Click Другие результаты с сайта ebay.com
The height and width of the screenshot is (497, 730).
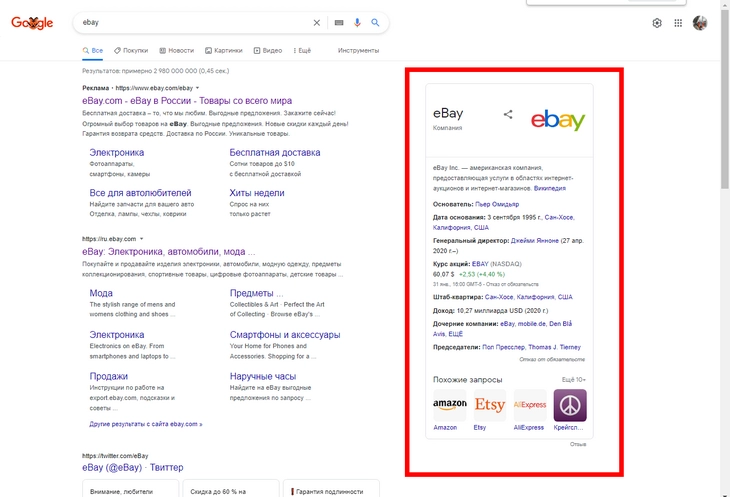(146, 424)
